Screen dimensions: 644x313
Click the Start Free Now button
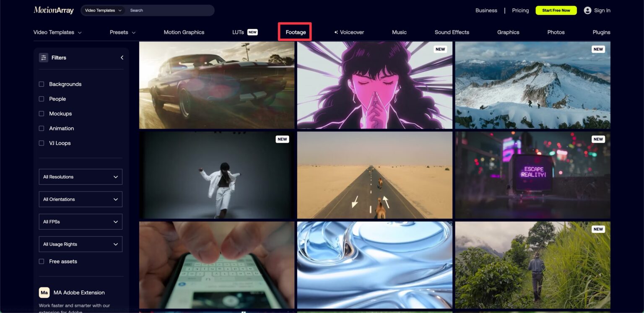click(556, 10)
